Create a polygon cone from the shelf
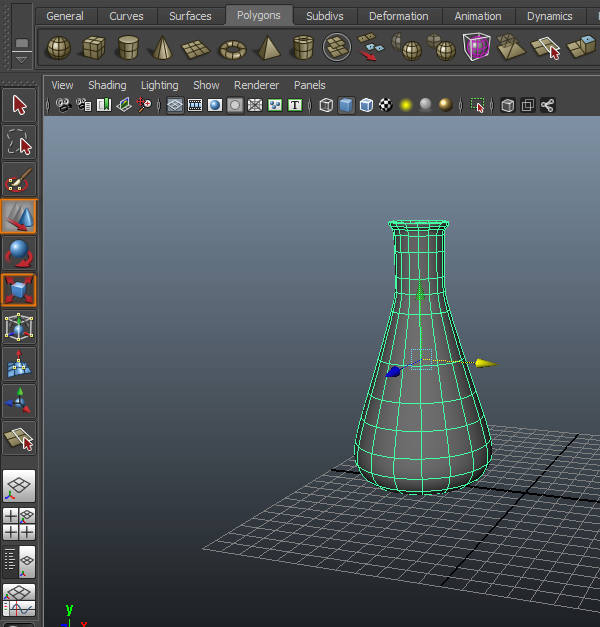This screenshot has width=600, height=627. point(162,48)
